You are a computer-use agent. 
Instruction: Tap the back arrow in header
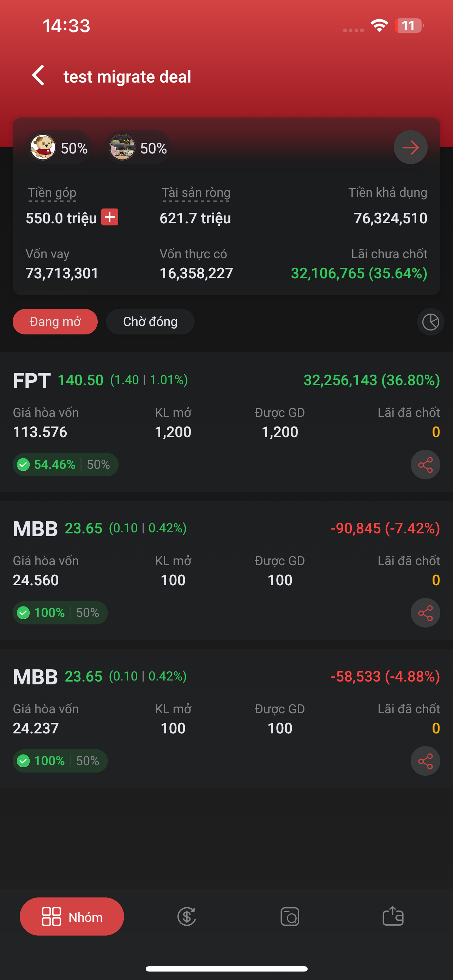coord(38,75)
